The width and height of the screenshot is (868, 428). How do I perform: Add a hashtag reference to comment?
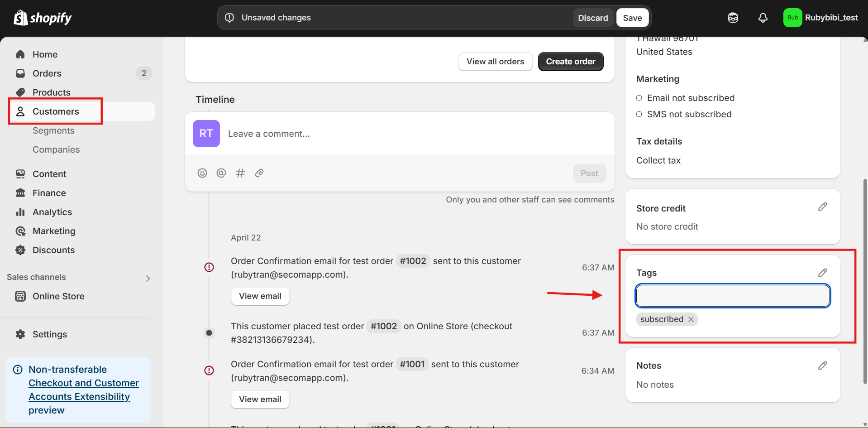click(x=240, y=173)
